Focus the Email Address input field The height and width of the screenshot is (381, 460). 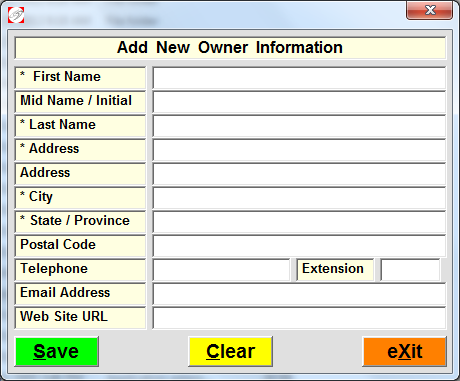coord(299,294)
